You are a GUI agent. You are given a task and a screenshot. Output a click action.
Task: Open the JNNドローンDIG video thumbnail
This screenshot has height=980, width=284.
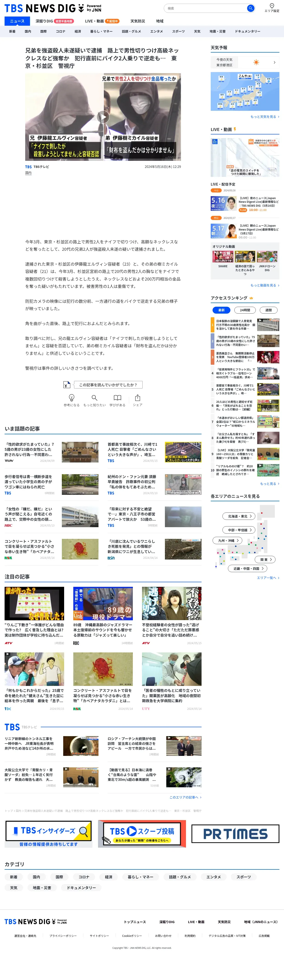[x=267, y=257]
